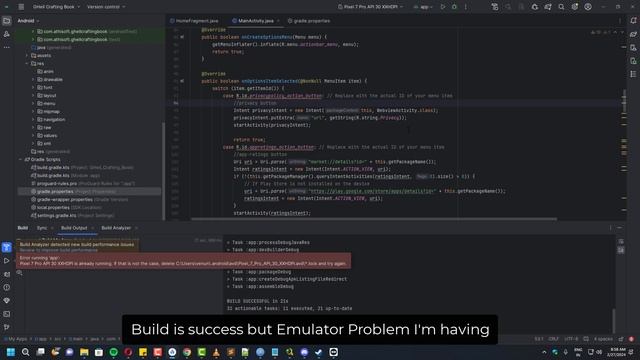The height and width of the screenshot is (360, 640).
Task: Open the main hamburger menu
Action: [x=21, y=7]
